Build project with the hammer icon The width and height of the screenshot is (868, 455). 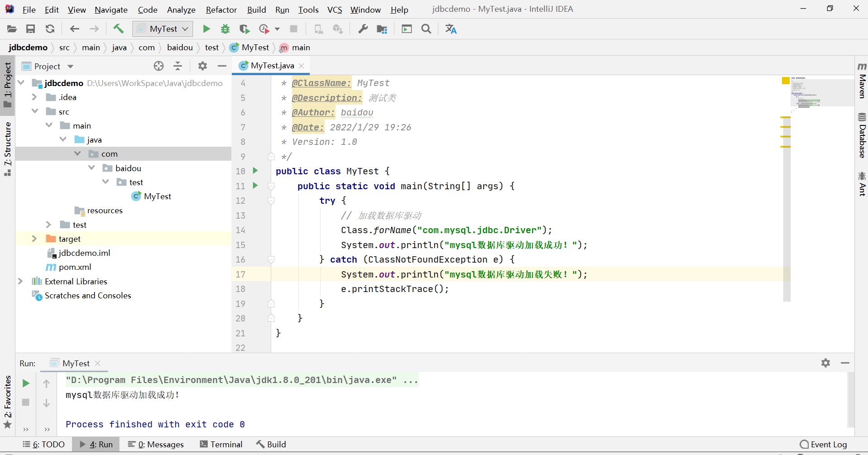[x=118, y=29]
